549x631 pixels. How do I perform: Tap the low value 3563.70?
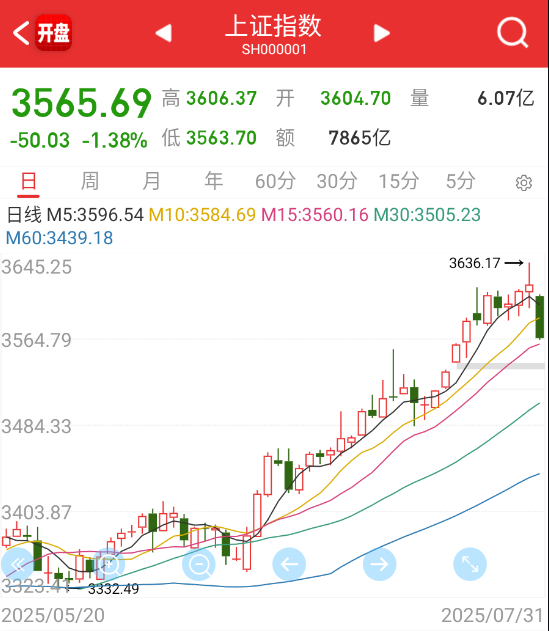click(x=221, y=138)
